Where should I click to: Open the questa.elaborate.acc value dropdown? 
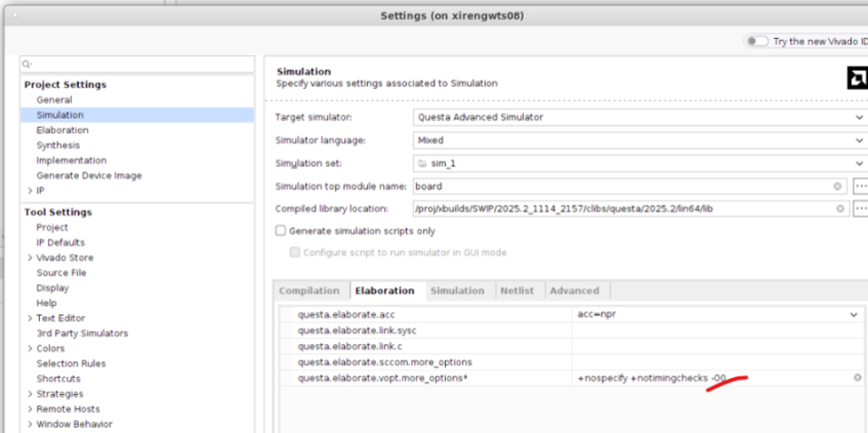tap(854, 314)
